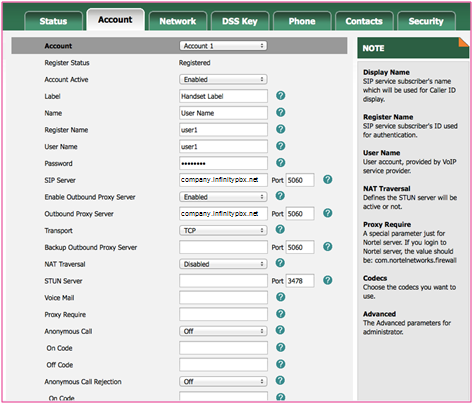The height and width of the screenshot is (404, 474).
Task: Open help icon for User Name field
Action: click(x=281, y=146)
